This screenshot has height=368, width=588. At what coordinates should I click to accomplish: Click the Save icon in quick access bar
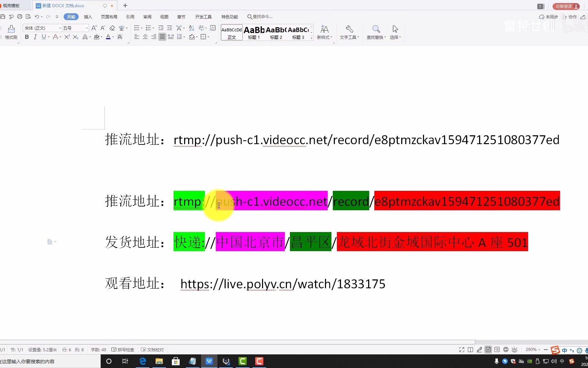click(x=3, y=16)
